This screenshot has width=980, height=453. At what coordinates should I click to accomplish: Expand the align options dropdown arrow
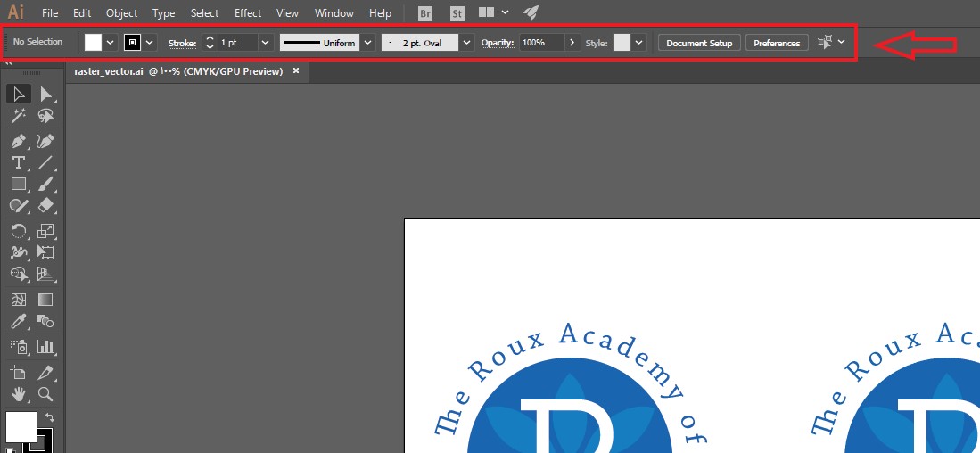click(841, 42)
